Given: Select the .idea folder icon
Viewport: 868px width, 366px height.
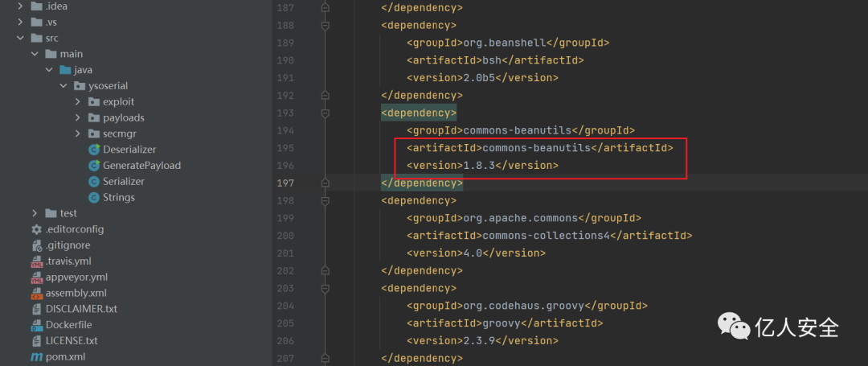Looking at the screenshot, I should pos(36,6).
